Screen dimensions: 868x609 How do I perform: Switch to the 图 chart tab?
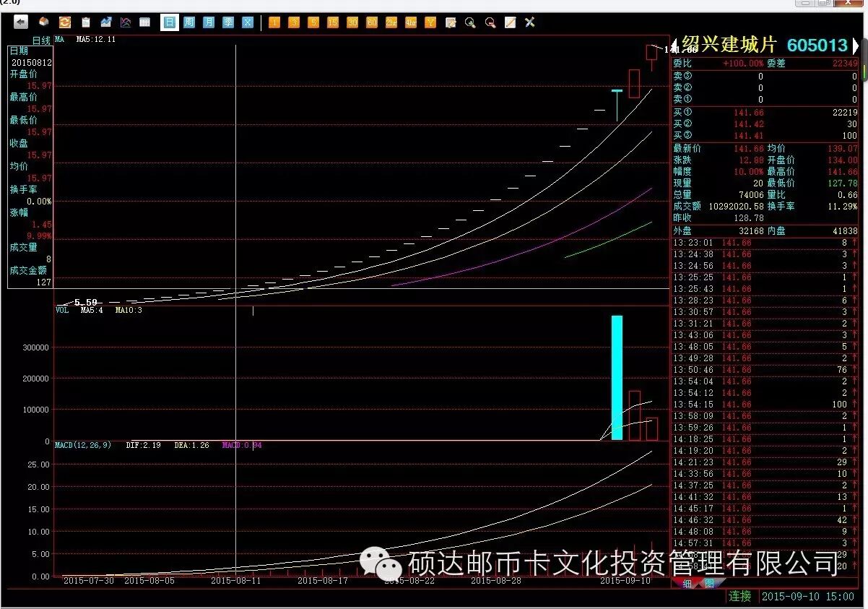tap(709, 584)
